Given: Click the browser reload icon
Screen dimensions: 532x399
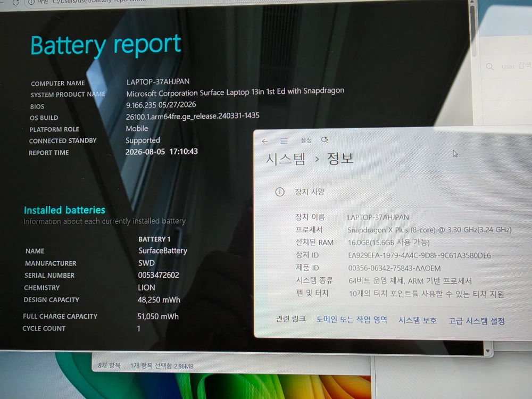Looking at the screenshot, I should point(15,2).
